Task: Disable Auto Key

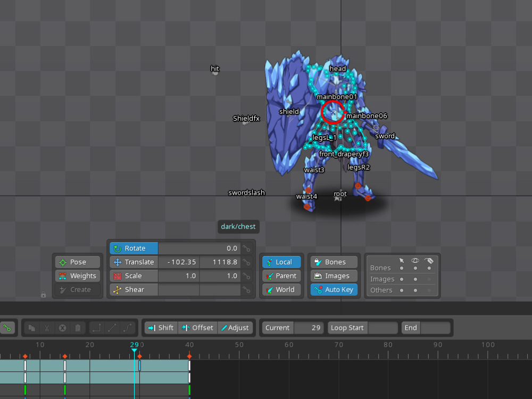Action: [334, 290]
